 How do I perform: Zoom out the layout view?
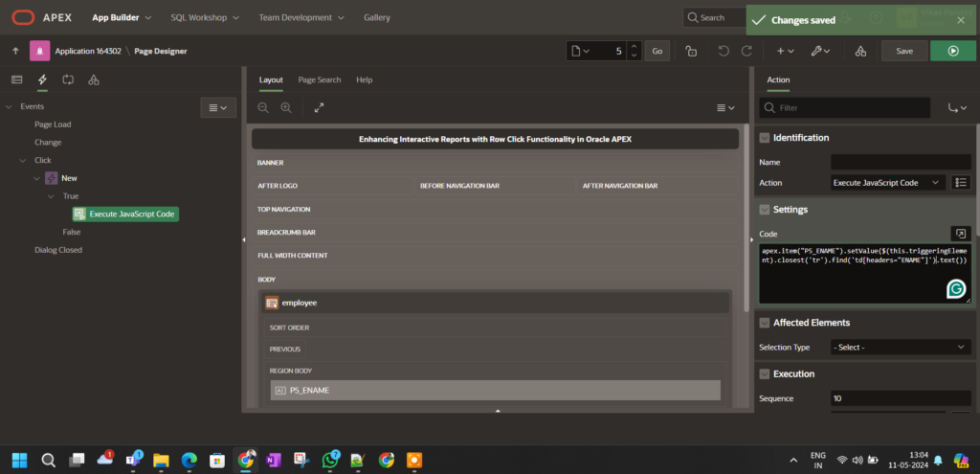click(264, 108)
